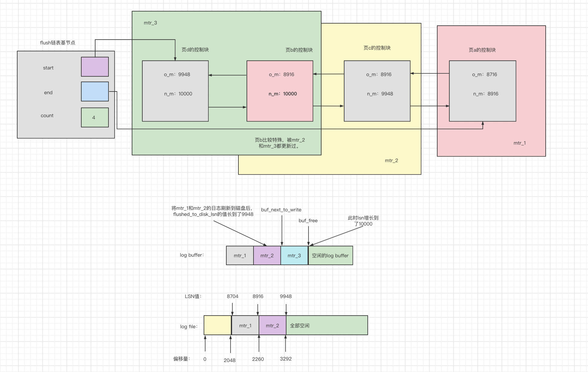Image resolution: width=588 pixels, height=372 pixels.
Task: Select the free log buffer green block
Action: click(x=330, y=255)
